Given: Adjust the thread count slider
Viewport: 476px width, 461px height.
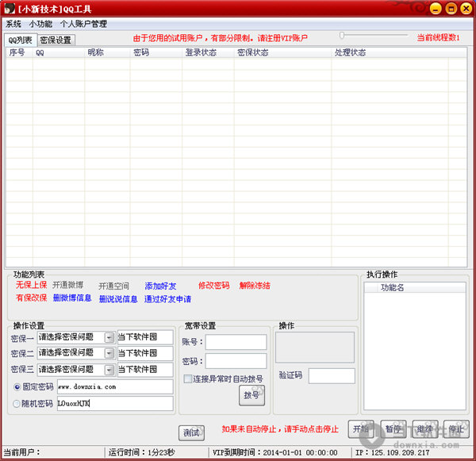Looking at the screenshot, I should (x=342, y=36).
